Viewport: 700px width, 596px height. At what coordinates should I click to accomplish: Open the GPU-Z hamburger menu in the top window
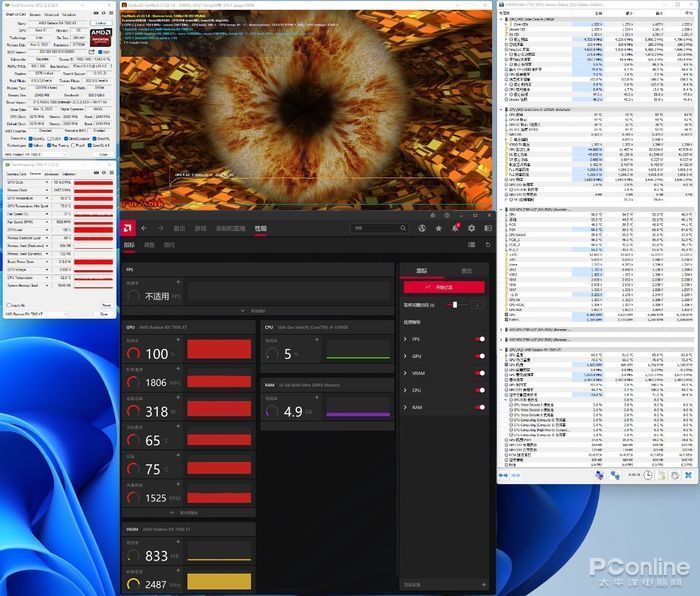[x=111, y=13]
